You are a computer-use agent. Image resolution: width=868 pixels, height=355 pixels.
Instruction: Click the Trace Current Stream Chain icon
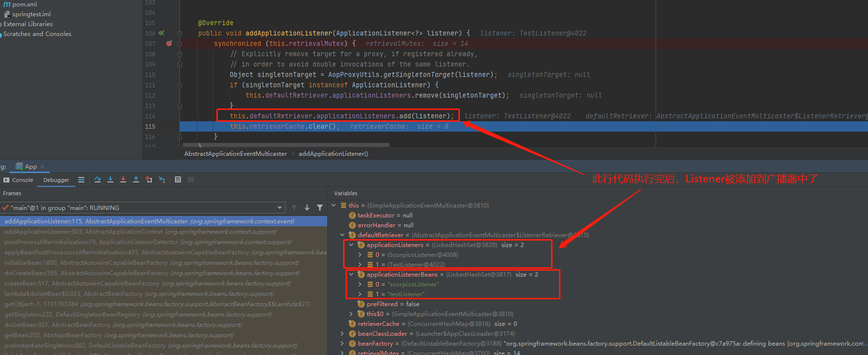click(191, 180)
